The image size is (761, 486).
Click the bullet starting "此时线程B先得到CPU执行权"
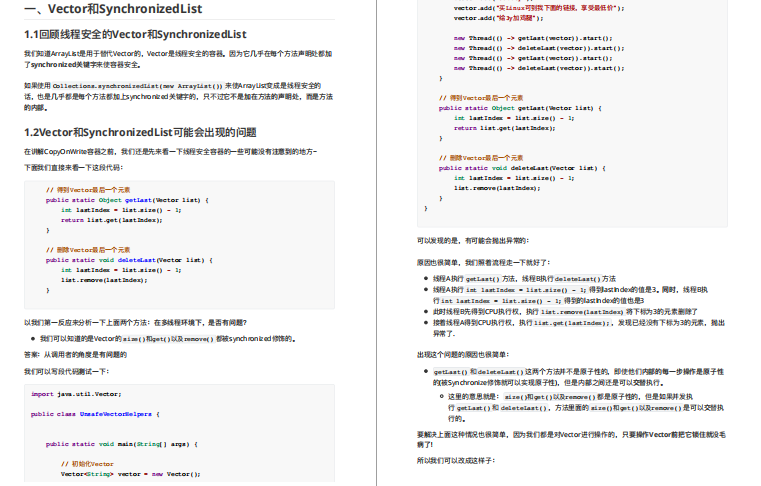coord(565,312)
